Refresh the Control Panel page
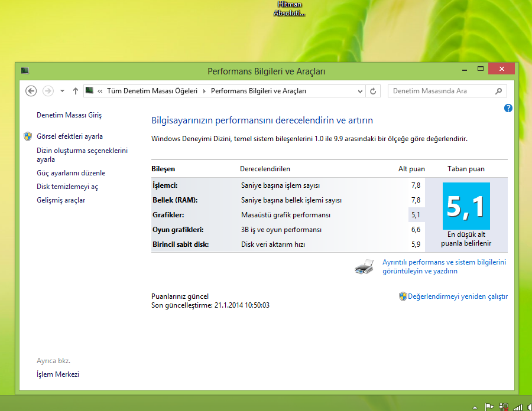The width and height of the screenshot is (532, 411). click(x=373, y=91)
